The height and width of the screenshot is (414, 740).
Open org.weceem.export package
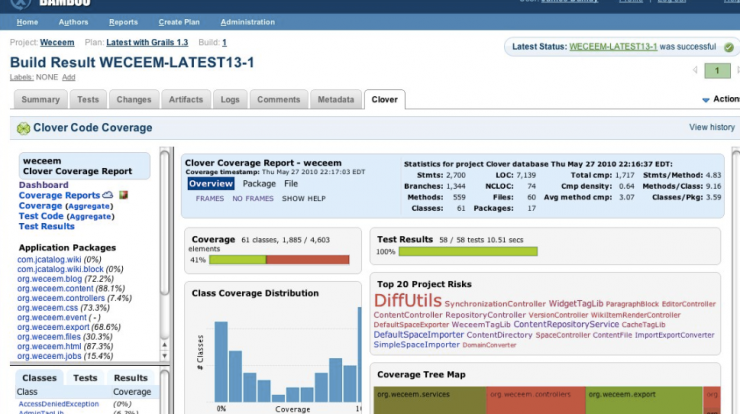point(53,327)
